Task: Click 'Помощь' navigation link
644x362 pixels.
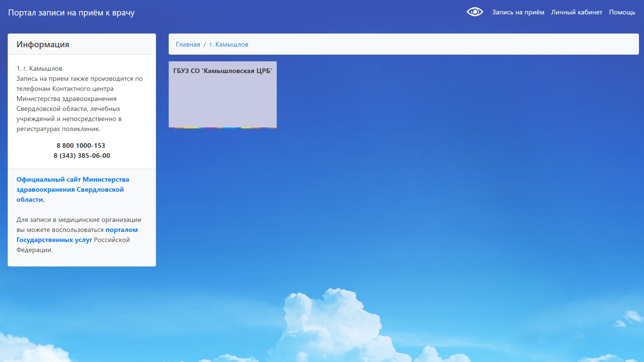Action: point(622,12)
